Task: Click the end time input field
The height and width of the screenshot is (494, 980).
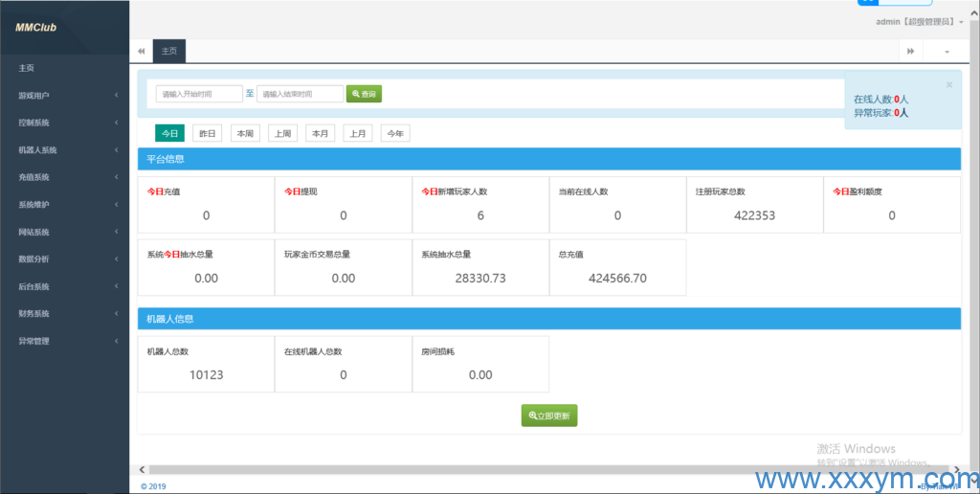Action: (x=300, y=94)
